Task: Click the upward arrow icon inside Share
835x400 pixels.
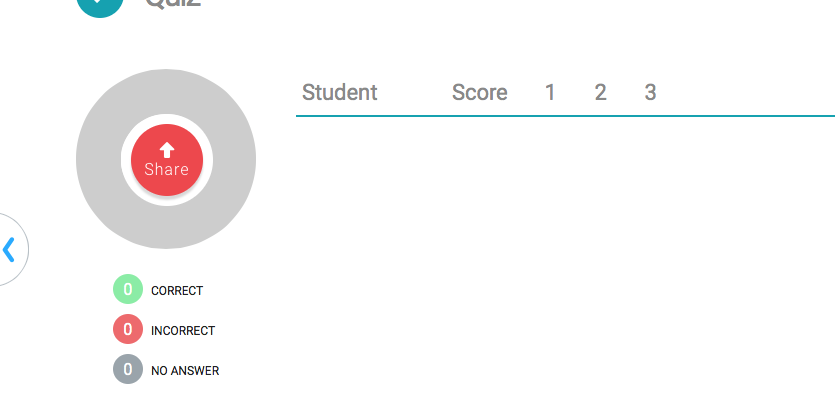Action: [x=167, y=149]
